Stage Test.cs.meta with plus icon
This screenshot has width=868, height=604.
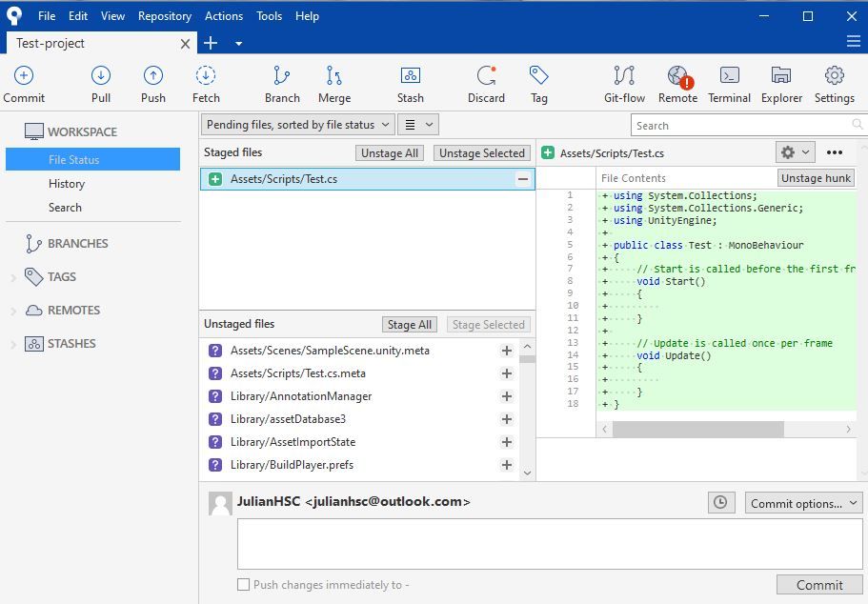[507, 373]
